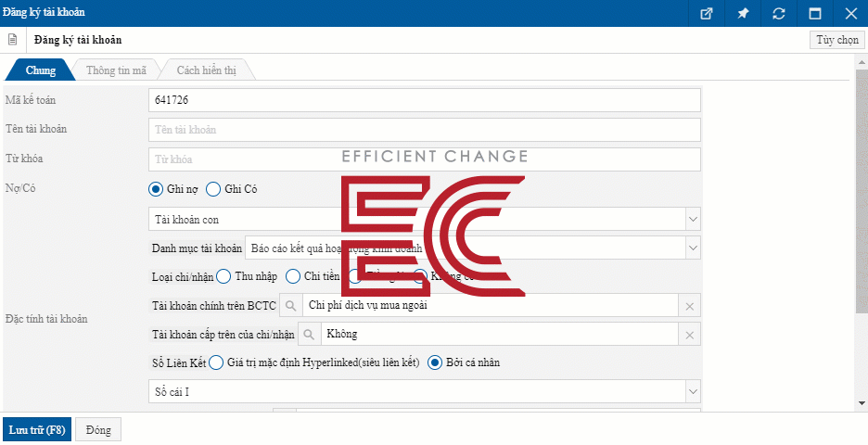Click the vertical scrollbar thumb
This screenshot has height=445, width=868.
pyautogui.click(x=862, y=191)
